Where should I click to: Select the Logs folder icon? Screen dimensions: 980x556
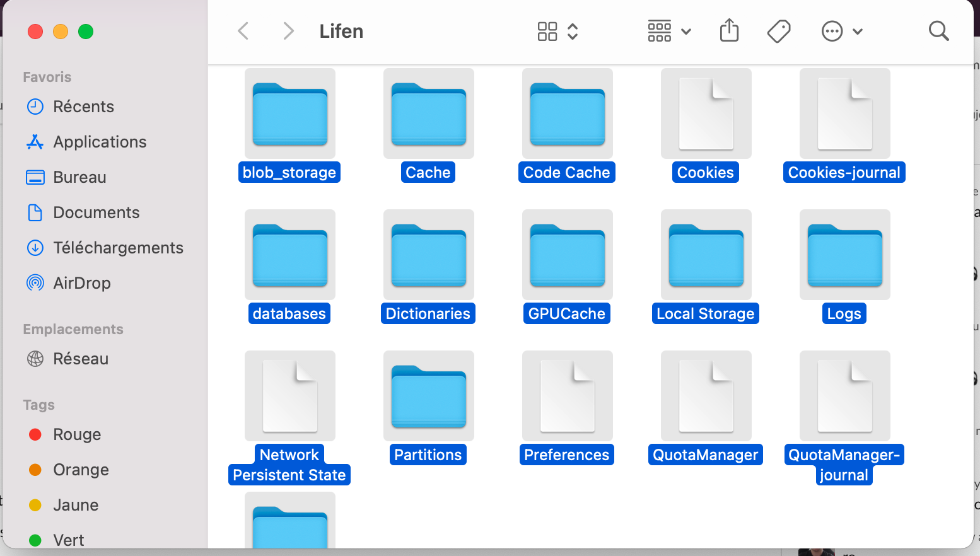(x=845, y=255)
